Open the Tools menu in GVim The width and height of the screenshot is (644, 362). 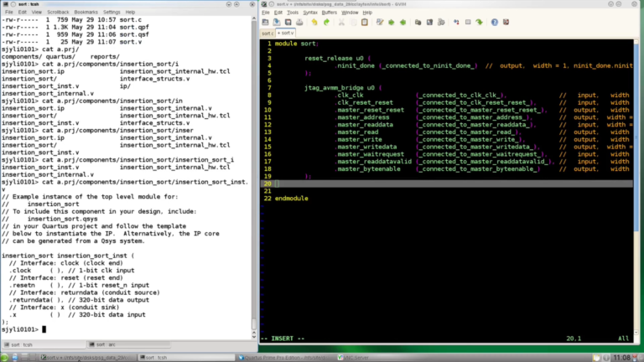click(293, 13)
